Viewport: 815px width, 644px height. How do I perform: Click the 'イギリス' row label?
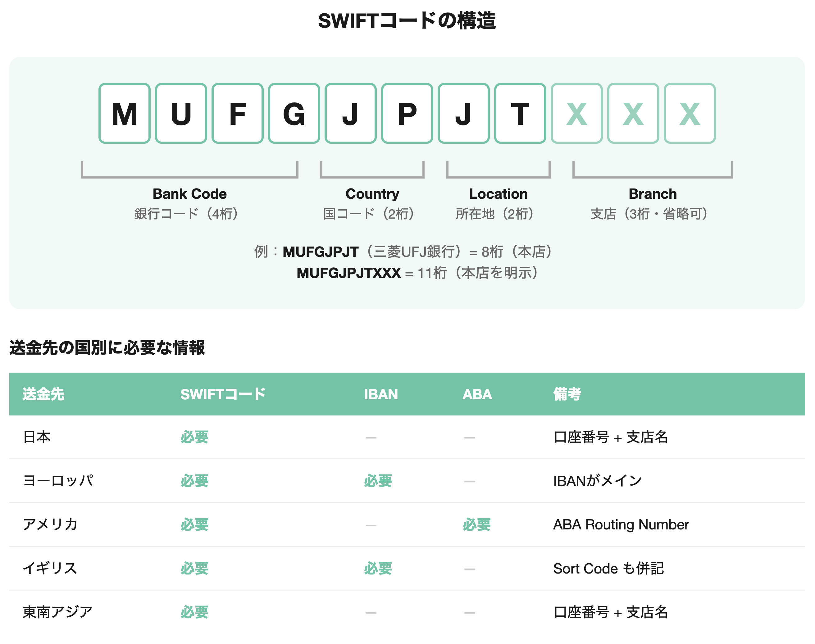(x=50, y=568)
